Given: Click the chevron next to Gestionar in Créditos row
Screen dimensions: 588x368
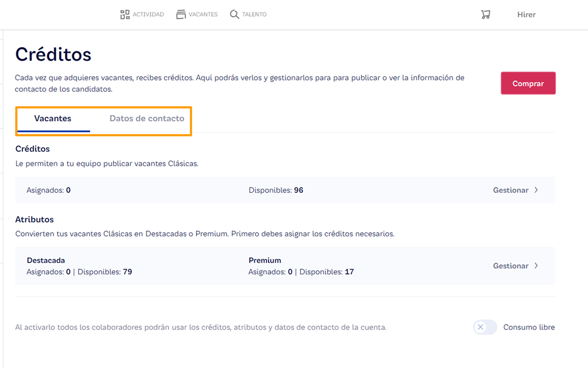Looking at the screenshot, I should [x=536, y=190].
